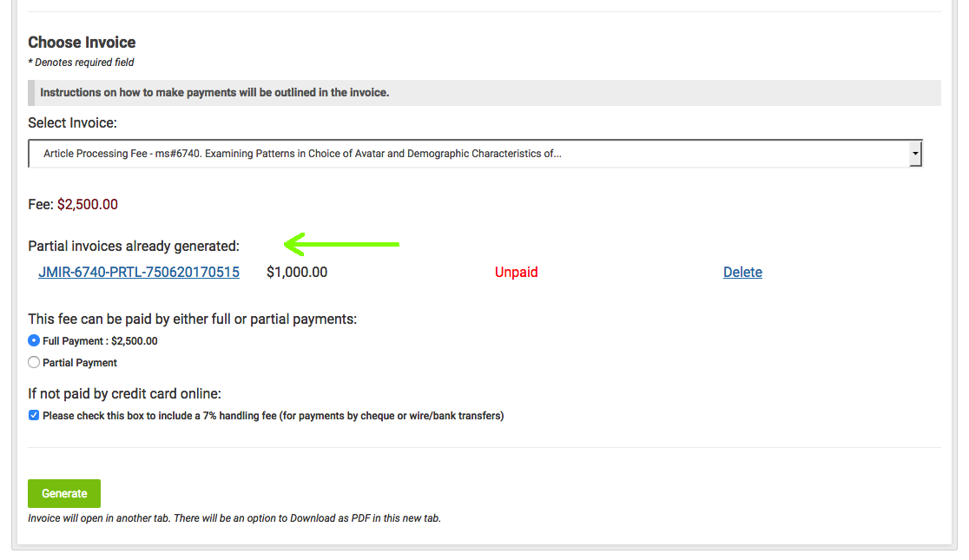Image resolution: width=969 pixels, height=560 pixels.
Task: Click the PDF download note below Generate
Action: pos(234,518)
